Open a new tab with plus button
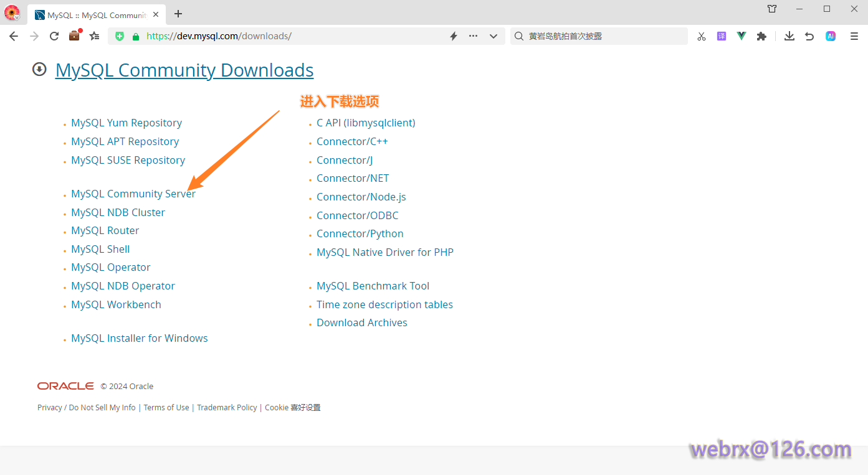Image resolution: width=868 pixels, height=475 pixels. point(178,14)
